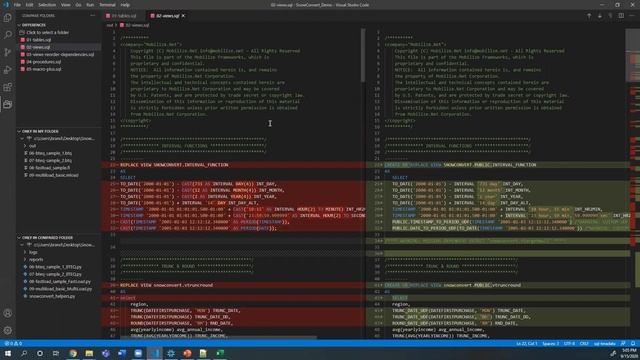Click the diff overview minimap on right
Screen dimensions: 640x360
[x=634, y=184]
